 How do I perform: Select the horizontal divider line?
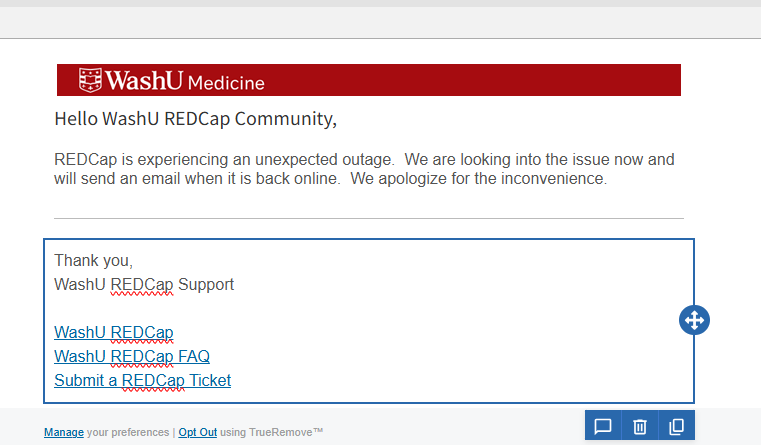369,218
